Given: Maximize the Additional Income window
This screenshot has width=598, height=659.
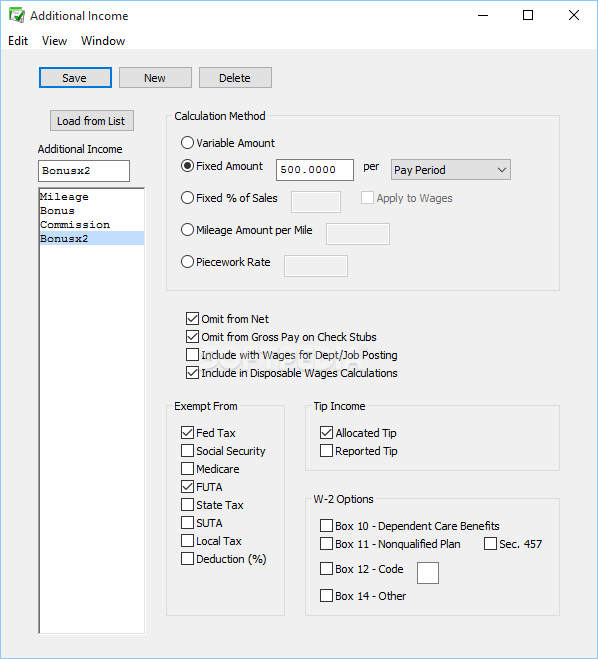Looking at the screenshot, I should pos(528,16).
